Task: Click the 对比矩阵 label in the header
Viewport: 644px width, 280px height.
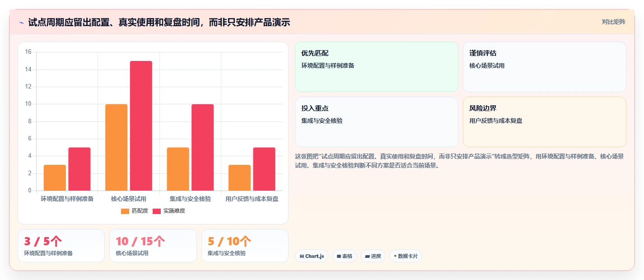Action: pos(614,22)
